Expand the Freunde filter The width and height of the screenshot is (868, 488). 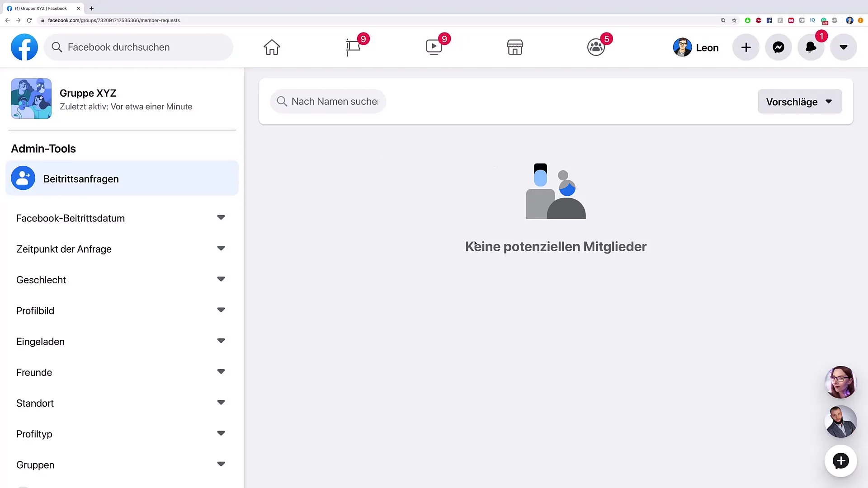(121, 372)
